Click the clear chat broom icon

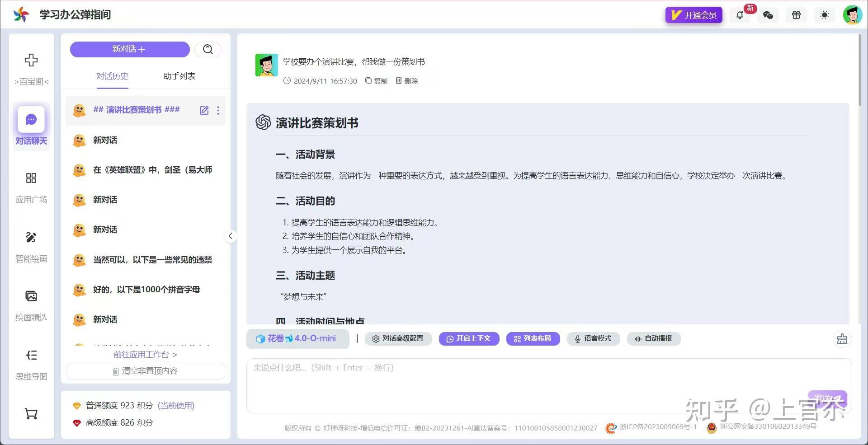[x=842, y=339]
